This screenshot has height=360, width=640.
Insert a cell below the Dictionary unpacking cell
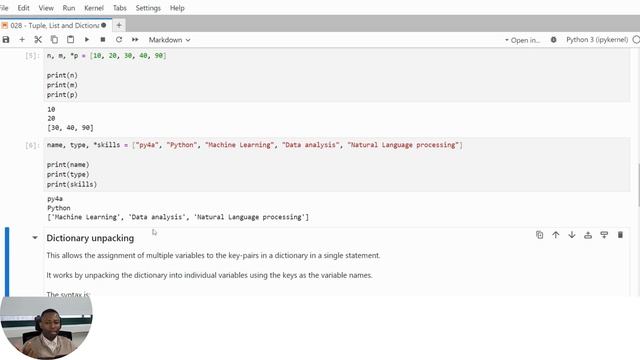pyautogui.click(x=604, y=235)
